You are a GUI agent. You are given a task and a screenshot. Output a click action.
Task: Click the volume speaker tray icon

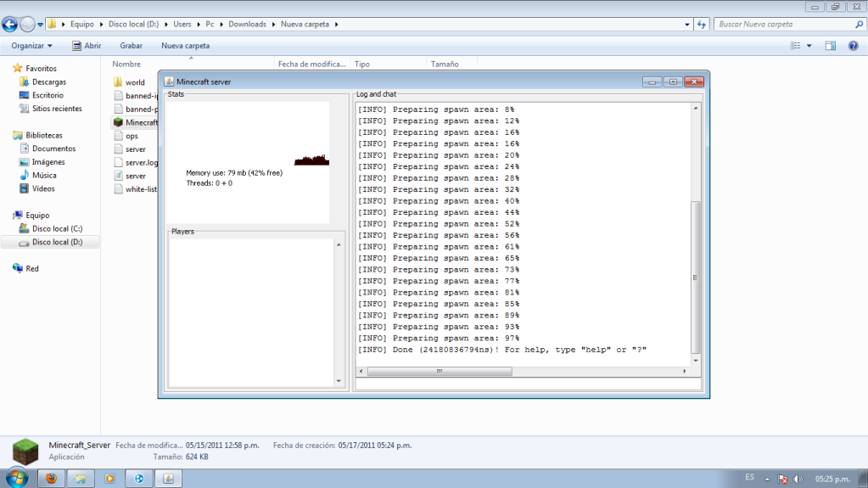pyautogui.click(x=798, y=480)
